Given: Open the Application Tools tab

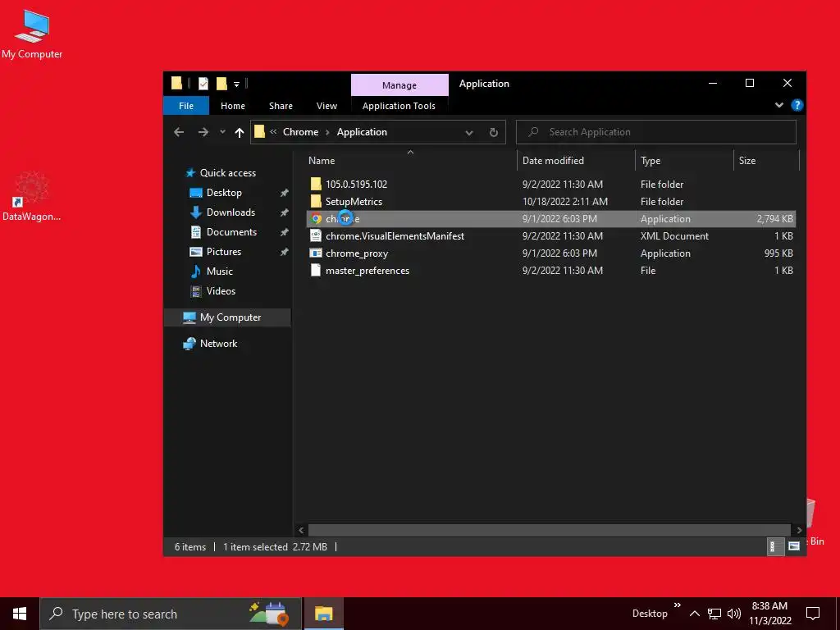Looking at the screenshot, I should tap(399, 106).
